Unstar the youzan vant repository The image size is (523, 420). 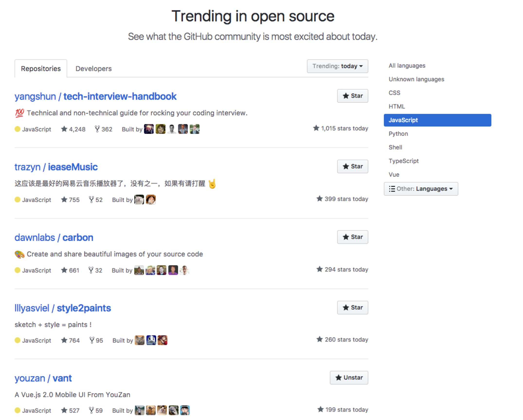click(349, 378)
